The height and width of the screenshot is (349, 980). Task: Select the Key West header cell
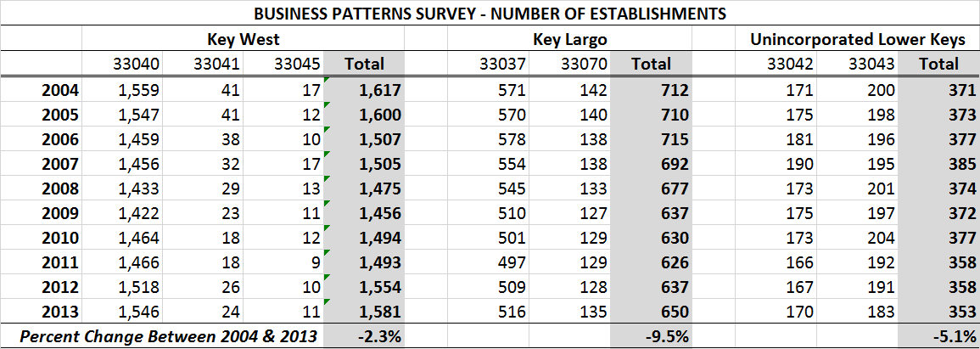point(243,39)
